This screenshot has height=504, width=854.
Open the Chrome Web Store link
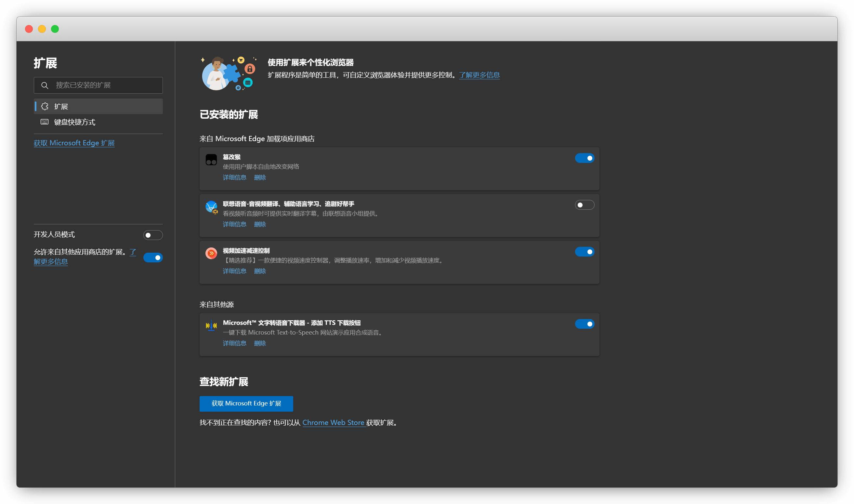333,422
